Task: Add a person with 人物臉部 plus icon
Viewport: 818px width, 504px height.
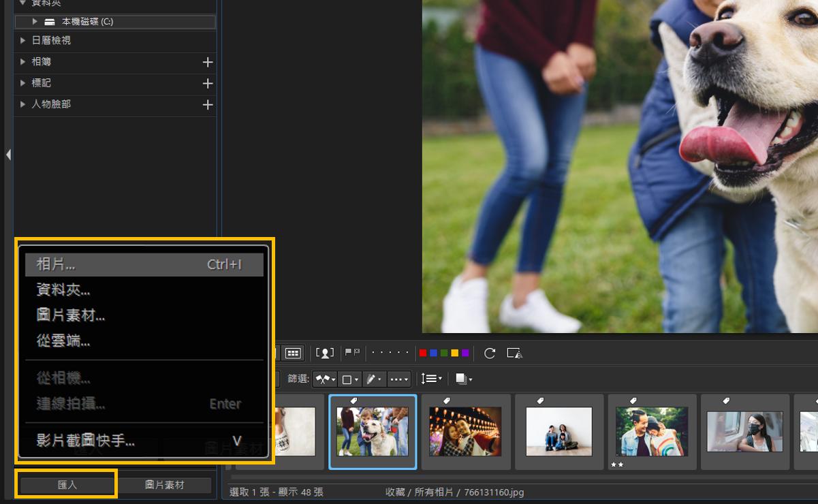Action: coord(208,105)
